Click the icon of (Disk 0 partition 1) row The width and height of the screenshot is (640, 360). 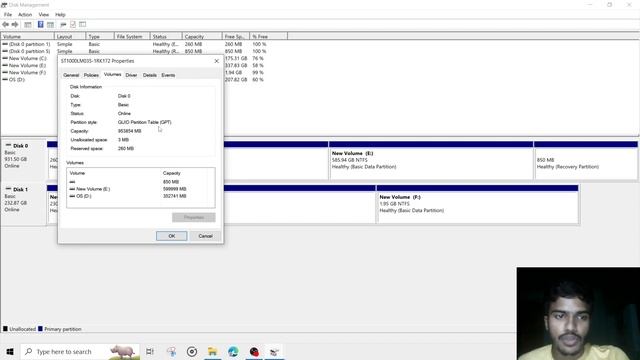coord(5,44)
